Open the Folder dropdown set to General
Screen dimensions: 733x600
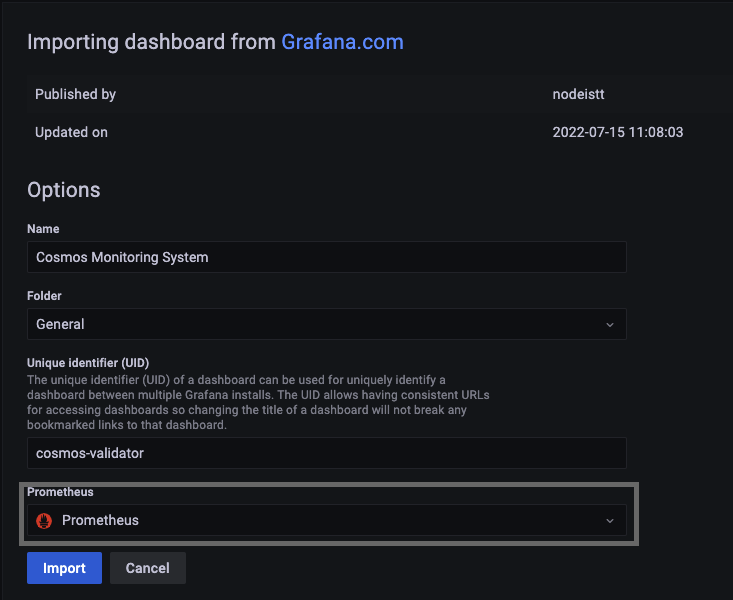coord(327,324)
